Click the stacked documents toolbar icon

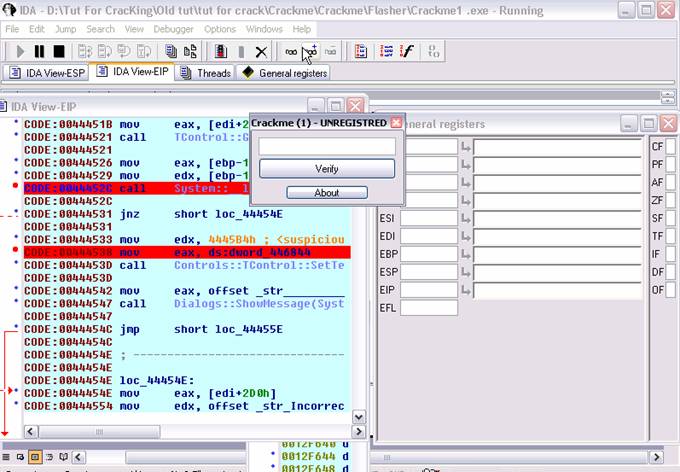click(x=171, y=52)
